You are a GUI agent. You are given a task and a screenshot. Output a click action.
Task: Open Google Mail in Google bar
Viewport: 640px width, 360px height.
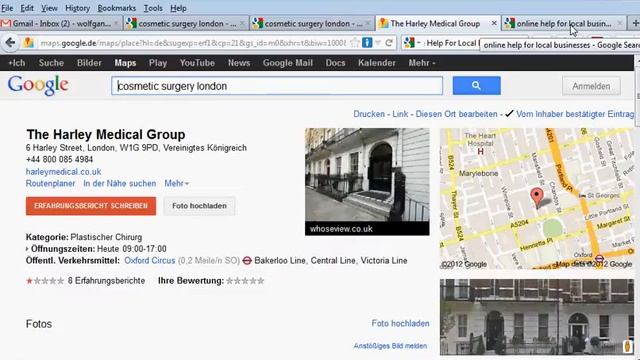[x=288, y=63]
